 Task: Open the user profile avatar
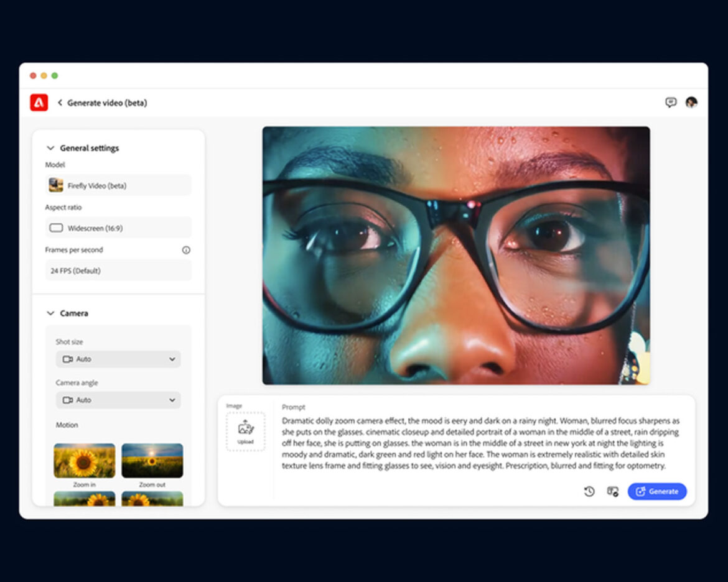coord(691,103)
